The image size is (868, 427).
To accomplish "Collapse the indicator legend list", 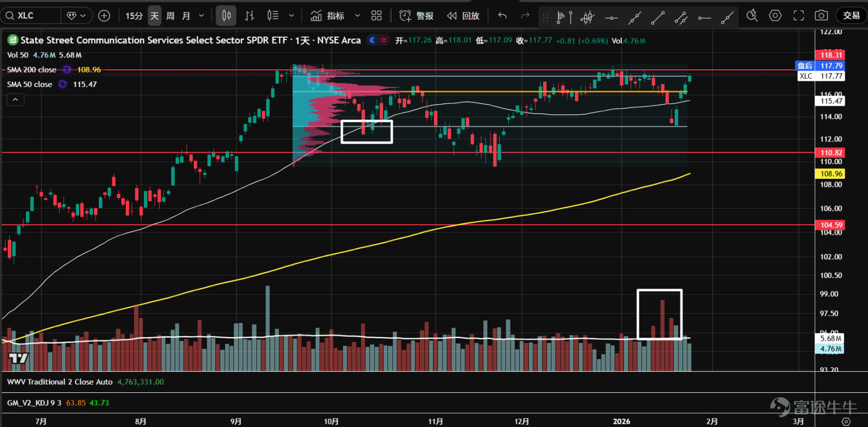I will pos(15,100).
